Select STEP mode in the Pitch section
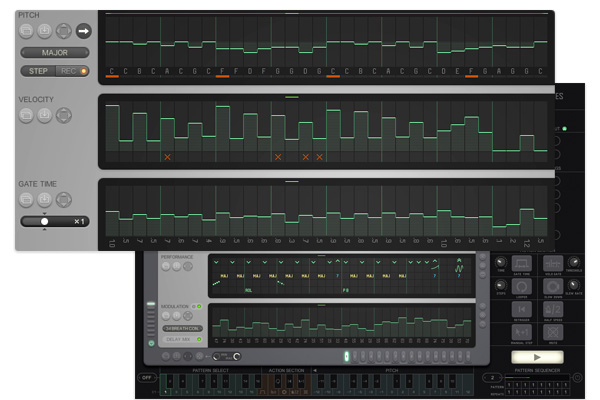 [x=38, y=71]
